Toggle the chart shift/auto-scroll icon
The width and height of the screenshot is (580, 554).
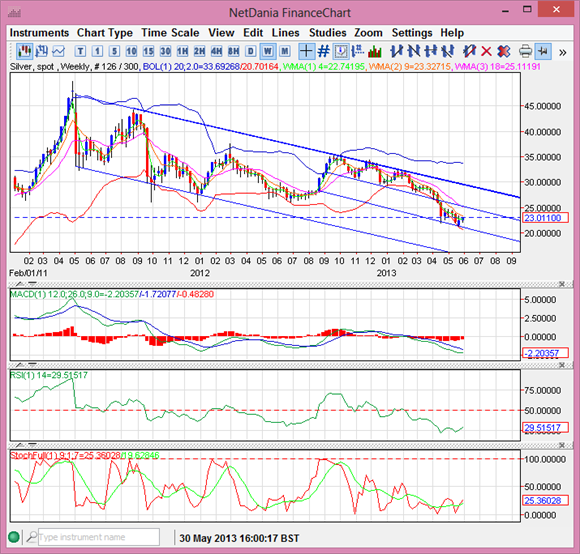coord(543,51)
